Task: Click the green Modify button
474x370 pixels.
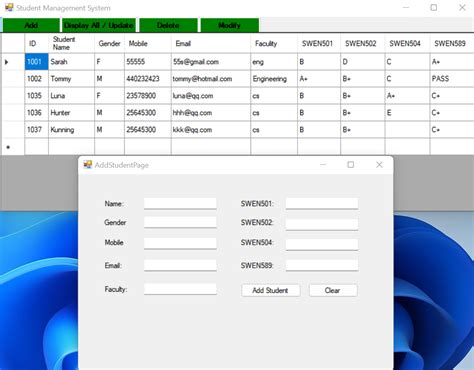Action: click(229, 25)
